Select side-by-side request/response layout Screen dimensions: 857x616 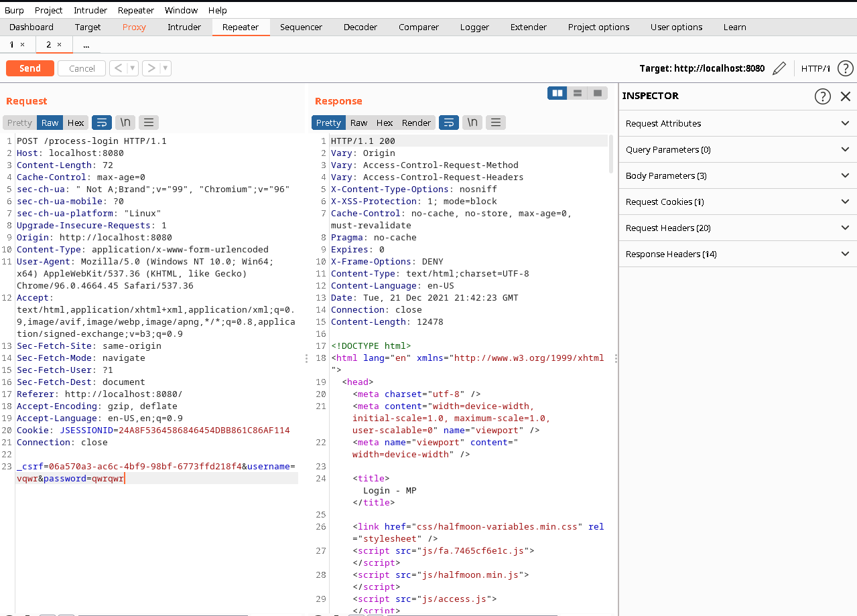pyautogui.click(x=557, y=93)
